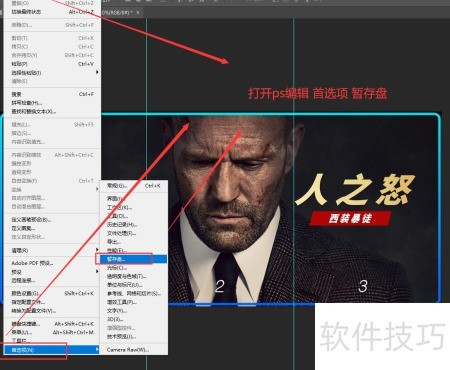Screen dimensions: 450x370
Task: Open 光标 cursors preferences entry
Action: pyautogui.click(x=133, y=268)
